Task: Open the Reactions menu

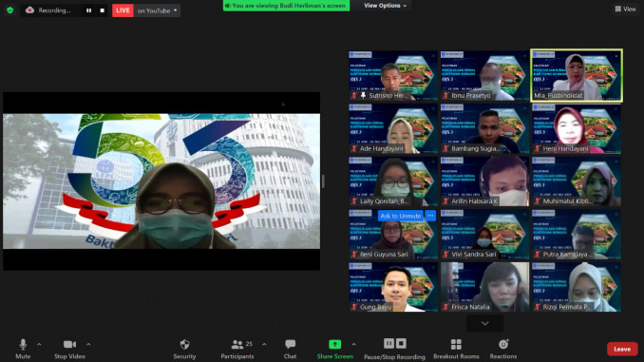Action: [x=503, y=349]
